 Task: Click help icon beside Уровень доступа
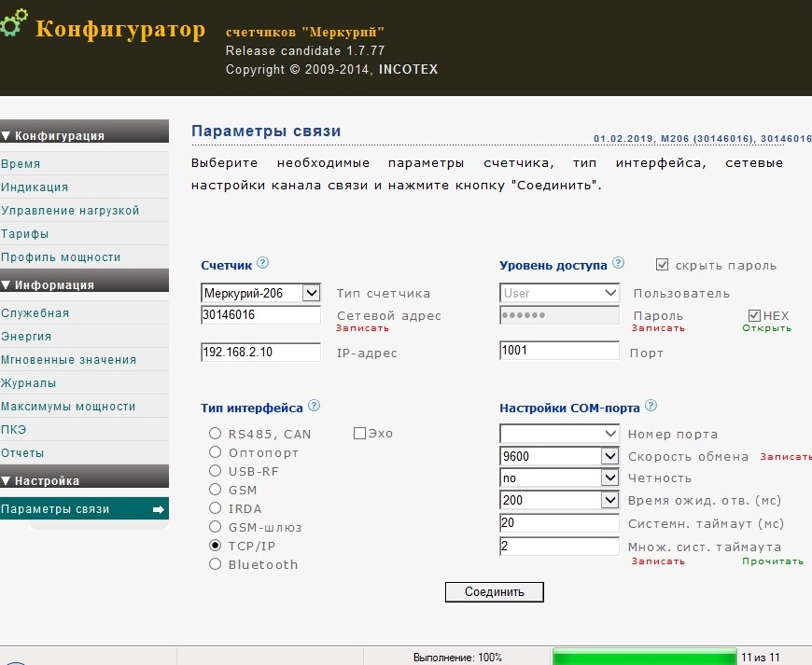coord(619,264)
